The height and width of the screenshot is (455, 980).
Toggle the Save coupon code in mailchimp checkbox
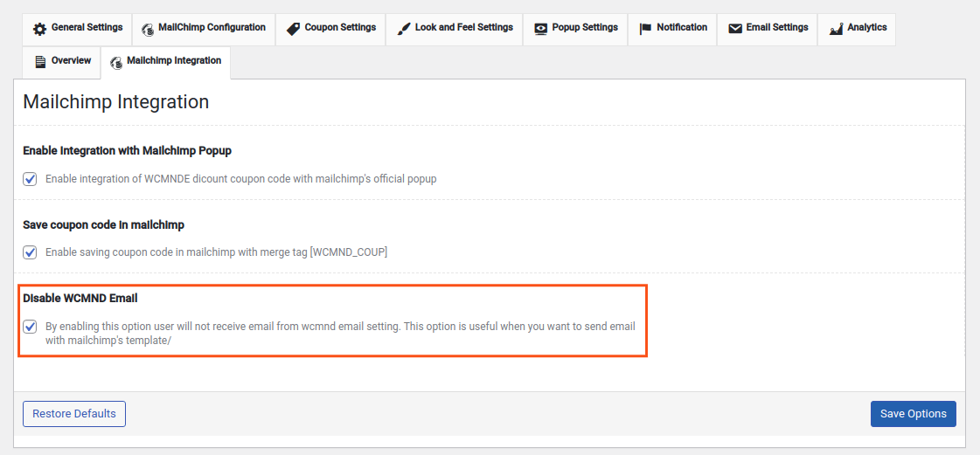30,252
